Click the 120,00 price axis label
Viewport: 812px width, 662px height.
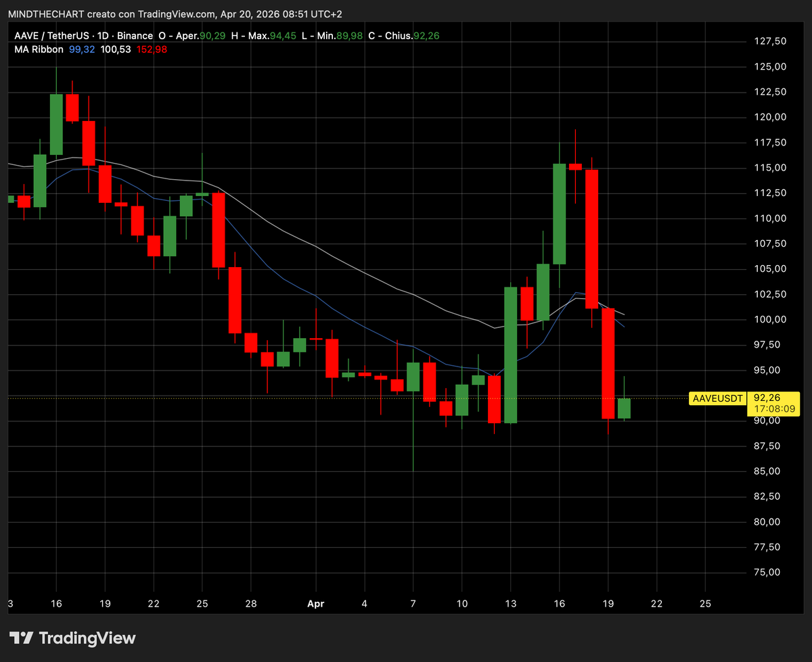(x=770, y=117)
